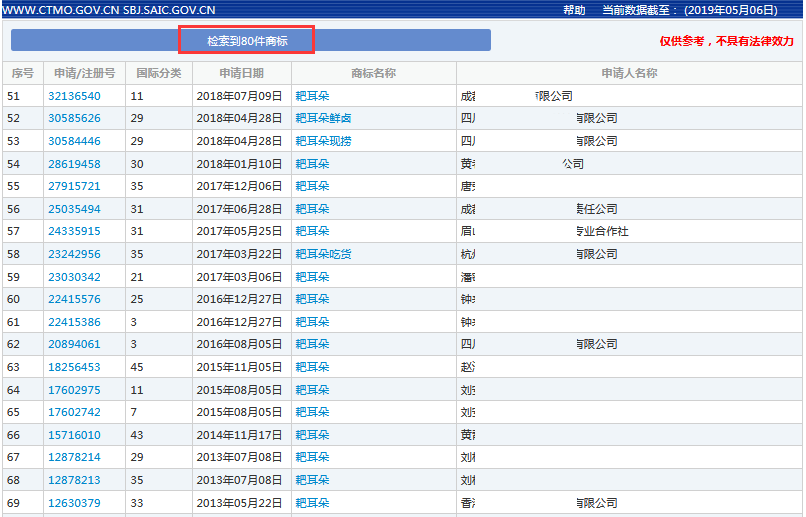Image resolution: width=806 pixels, height=517 pixels.
Task: Open trademark 耙耳朵 in row 69
Action: [313, 503]
